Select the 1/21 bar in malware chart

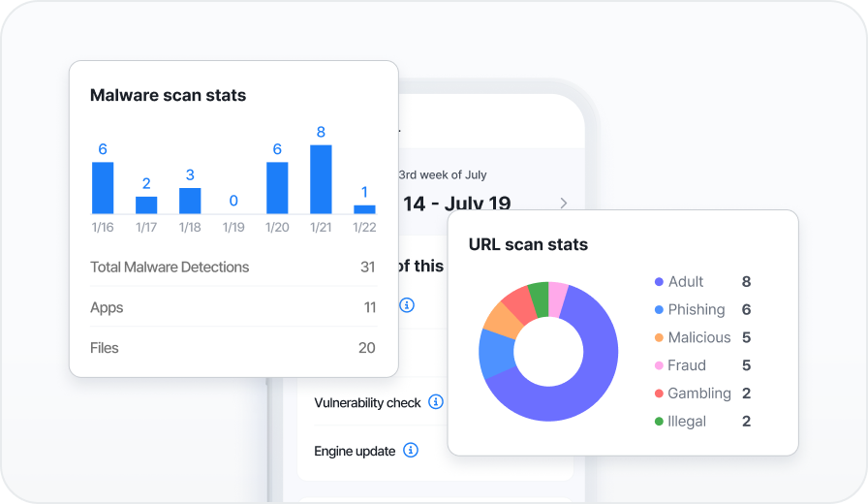[x=321, y=179]
